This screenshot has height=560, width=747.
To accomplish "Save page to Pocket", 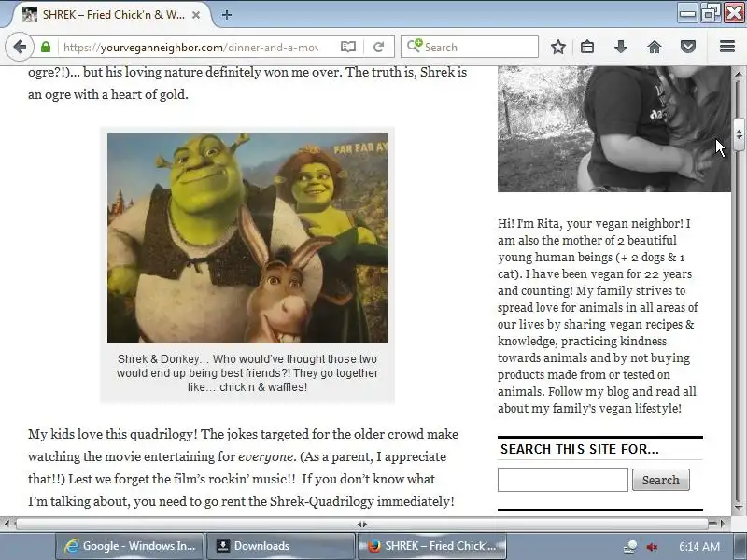I will tap(688, 47).
